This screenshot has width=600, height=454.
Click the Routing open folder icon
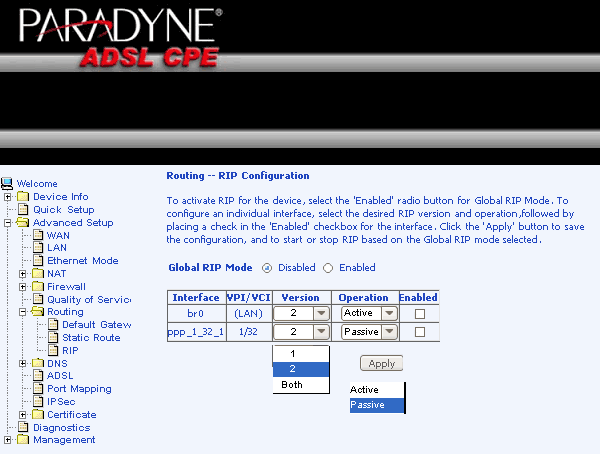(38, 312)
